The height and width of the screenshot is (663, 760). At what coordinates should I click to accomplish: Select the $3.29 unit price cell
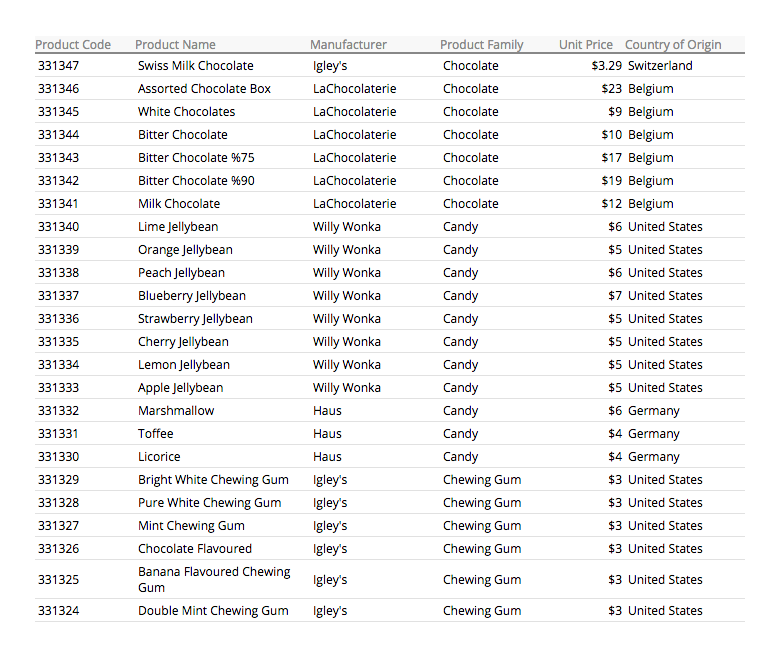(x=606, y=65)
